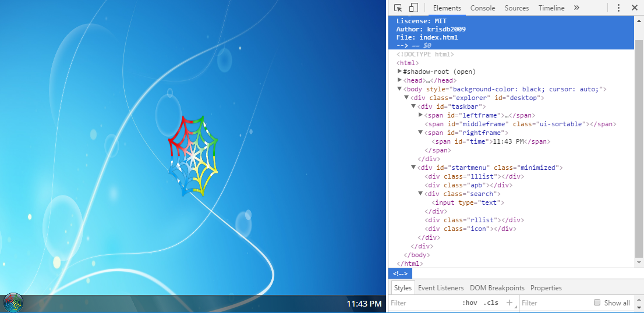
Task: Collapse the div class search node
Action: coord(420,194)
